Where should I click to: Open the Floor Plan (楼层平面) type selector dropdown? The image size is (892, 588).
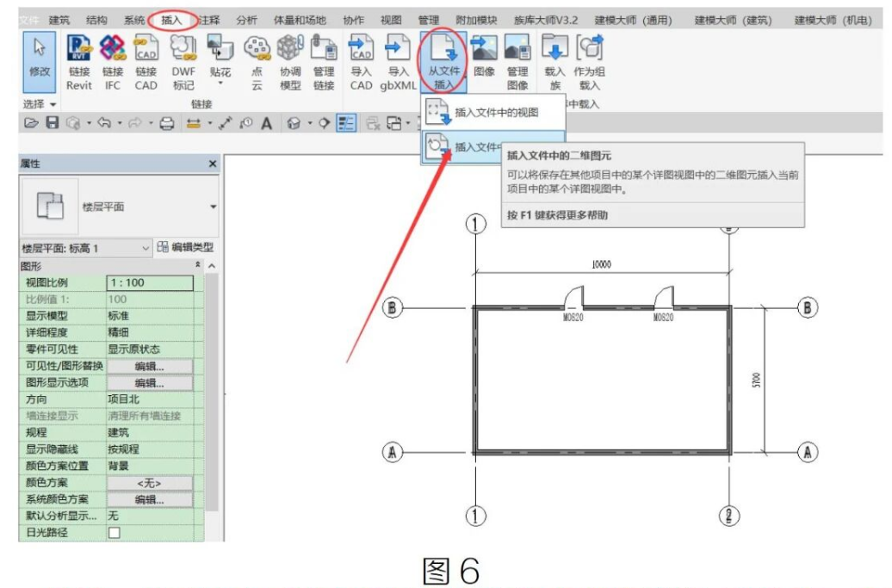[214, 207]
